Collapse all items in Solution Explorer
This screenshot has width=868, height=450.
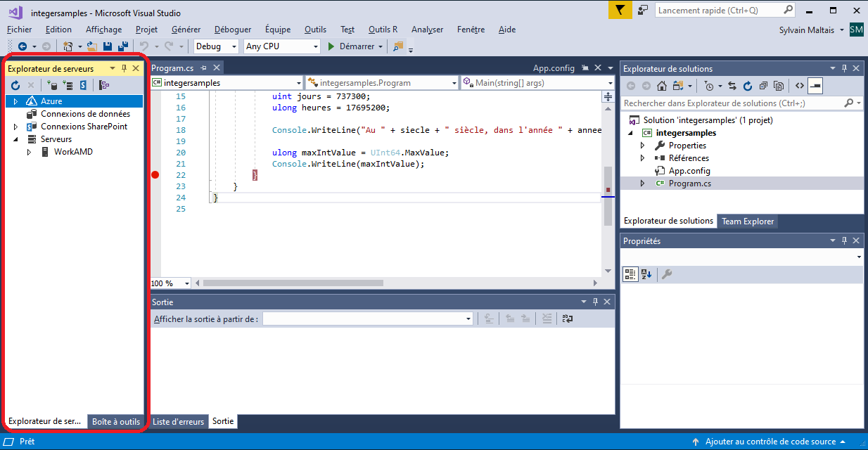(x=762, y=86)
